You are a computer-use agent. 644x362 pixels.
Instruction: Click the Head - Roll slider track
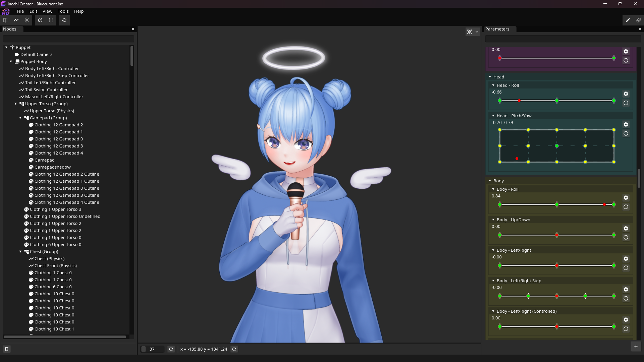557,101
